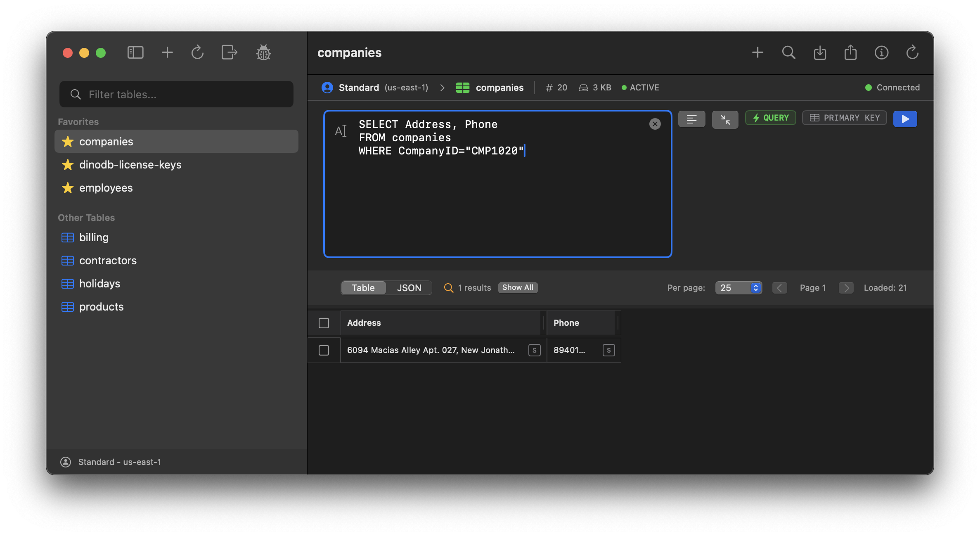
Task: Collapse the query editor icon
Action: click(725, 120)
